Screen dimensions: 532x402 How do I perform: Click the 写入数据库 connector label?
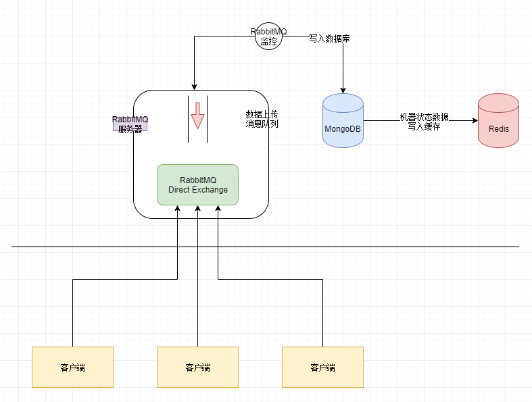click(329, 39)
